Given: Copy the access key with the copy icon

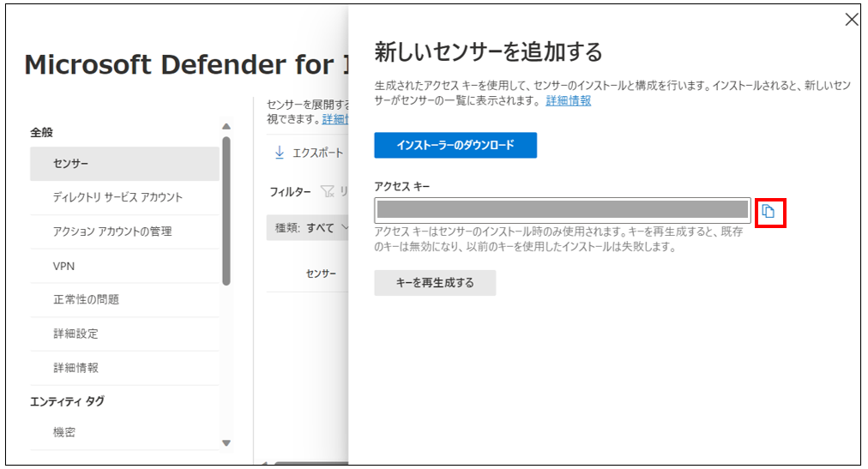Looking at the screenshot, I should tap(769, 211).
